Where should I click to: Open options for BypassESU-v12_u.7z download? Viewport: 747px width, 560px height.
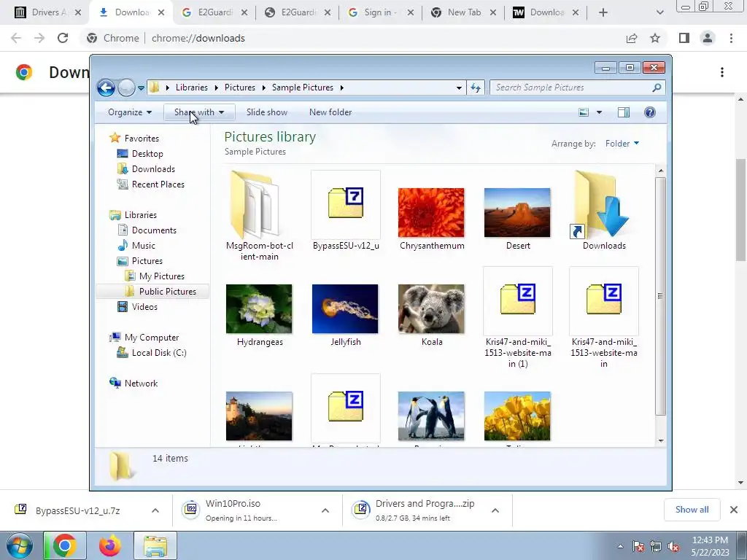tap(155, 510)
